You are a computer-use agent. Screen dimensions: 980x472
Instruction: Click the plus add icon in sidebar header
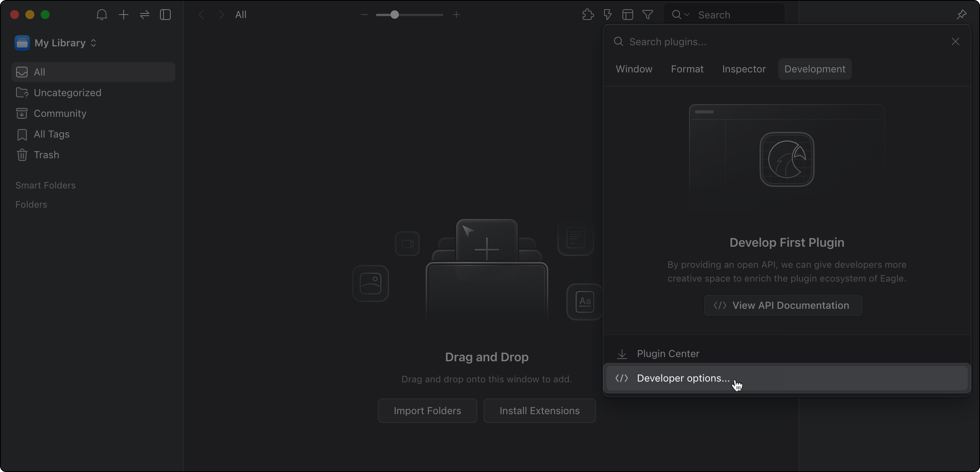(x=123, y=15)
